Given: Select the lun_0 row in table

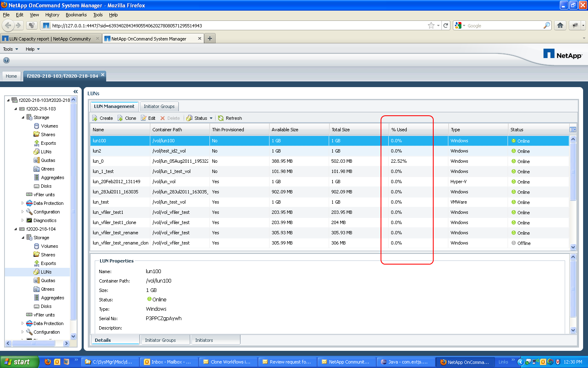Looking at the screenshot, I should [x=98, y=161].
